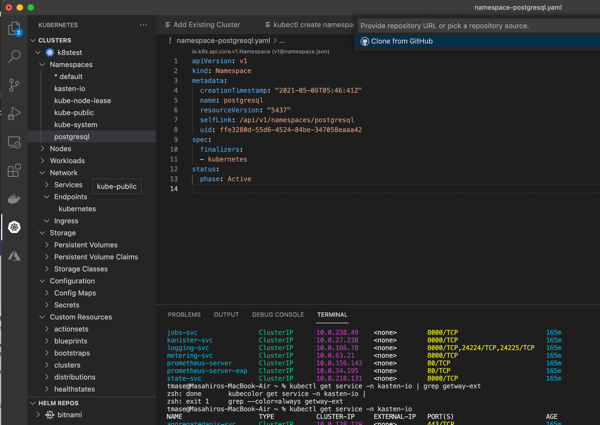Select the postgresql namespace
This screenshot has height=425, width=600.
coord(72,137)
